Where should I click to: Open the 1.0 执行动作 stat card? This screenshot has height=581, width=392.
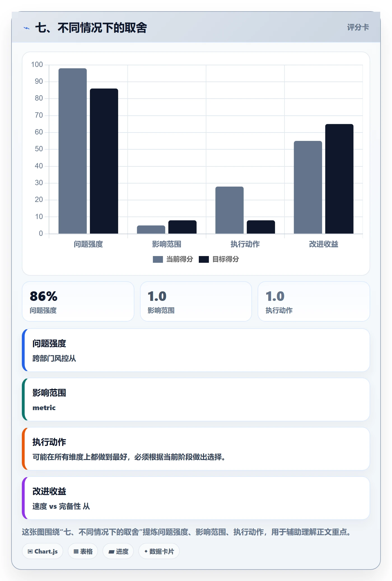click(x=314, y=301)
